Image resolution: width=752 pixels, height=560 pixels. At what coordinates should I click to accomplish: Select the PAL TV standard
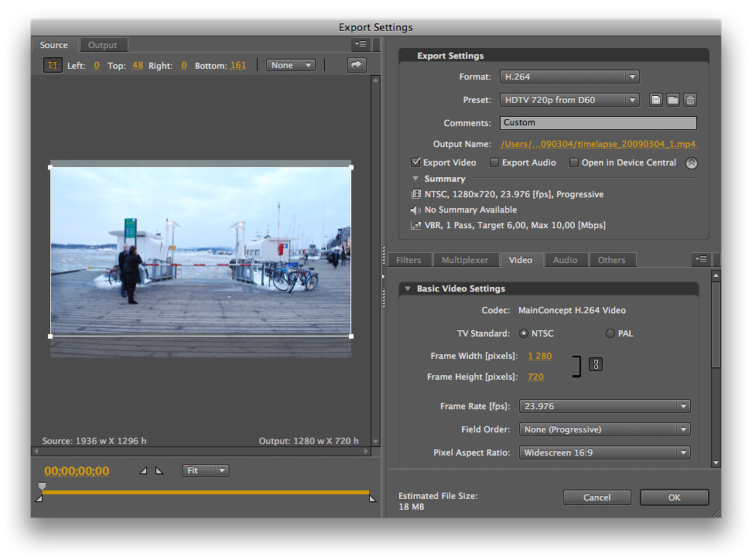click(x=610, y=333)
